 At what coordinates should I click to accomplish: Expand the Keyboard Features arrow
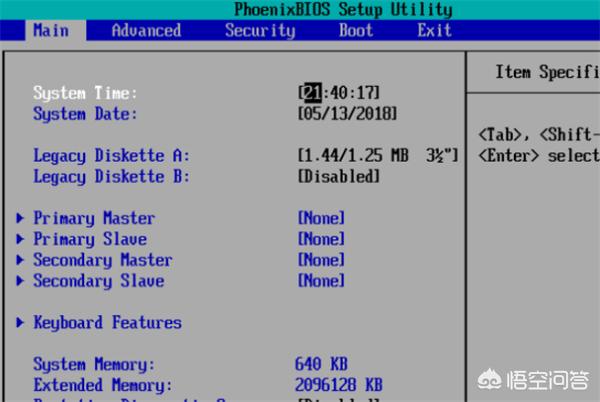coord(22,323)
